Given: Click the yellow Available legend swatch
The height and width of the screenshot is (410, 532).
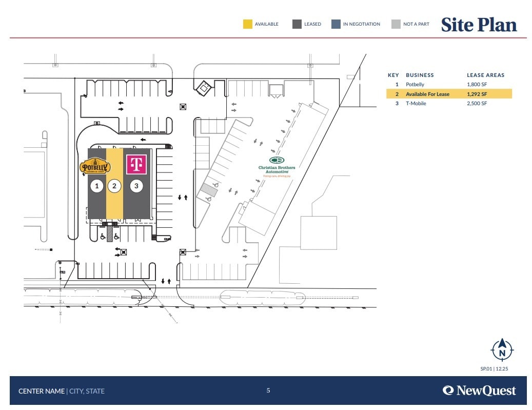Looking at the screenshot, I should click(x=248, y=24).
